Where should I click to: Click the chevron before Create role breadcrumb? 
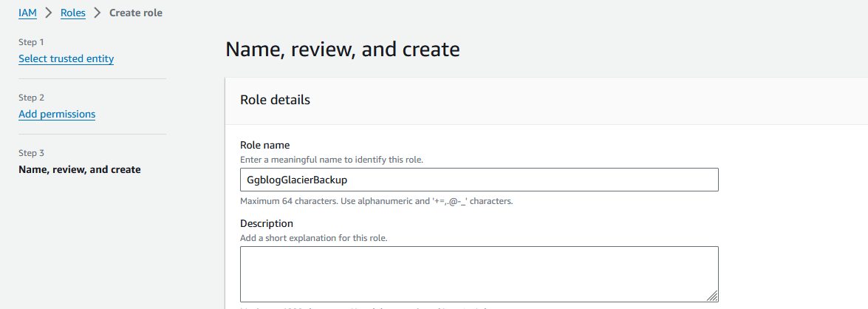(x=97, y=13)
